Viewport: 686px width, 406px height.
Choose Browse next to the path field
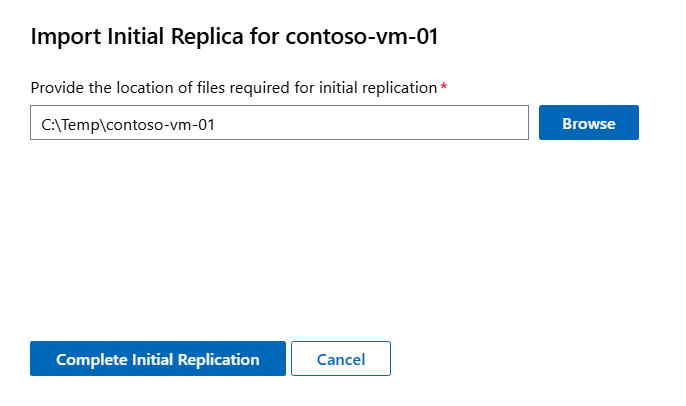pos(588,124)
